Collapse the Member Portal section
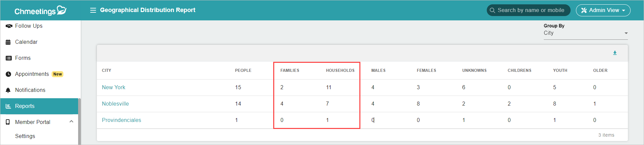644x145 pixels. (x=71, y=122)
